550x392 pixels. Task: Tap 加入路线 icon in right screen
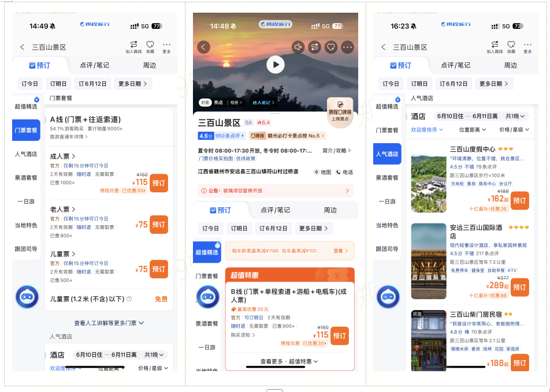495,47
